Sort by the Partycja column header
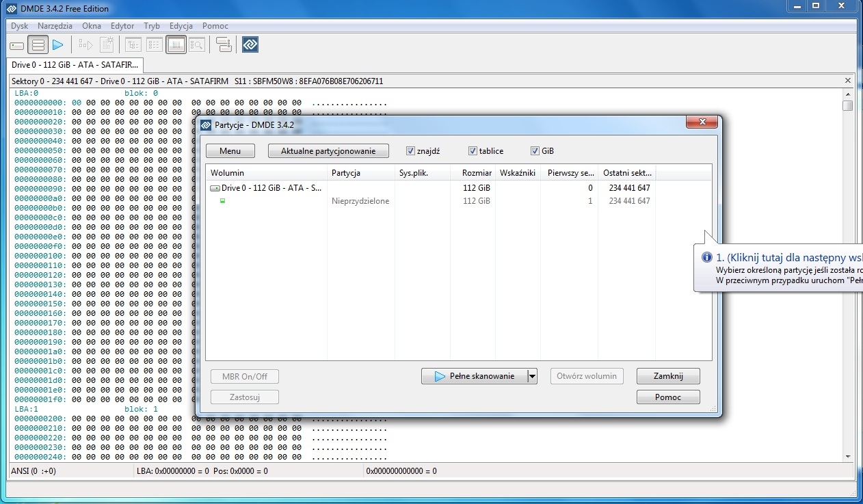 [361, 173]
